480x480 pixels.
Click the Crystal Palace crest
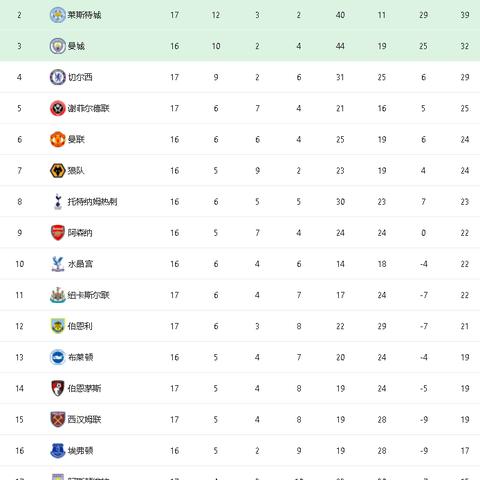[57, 264]
